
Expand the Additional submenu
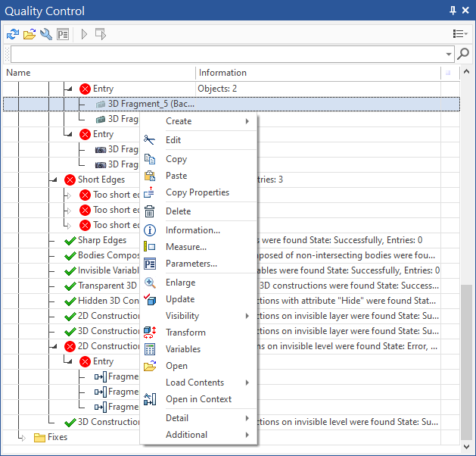pyautogui.click(x=198, y=435)
